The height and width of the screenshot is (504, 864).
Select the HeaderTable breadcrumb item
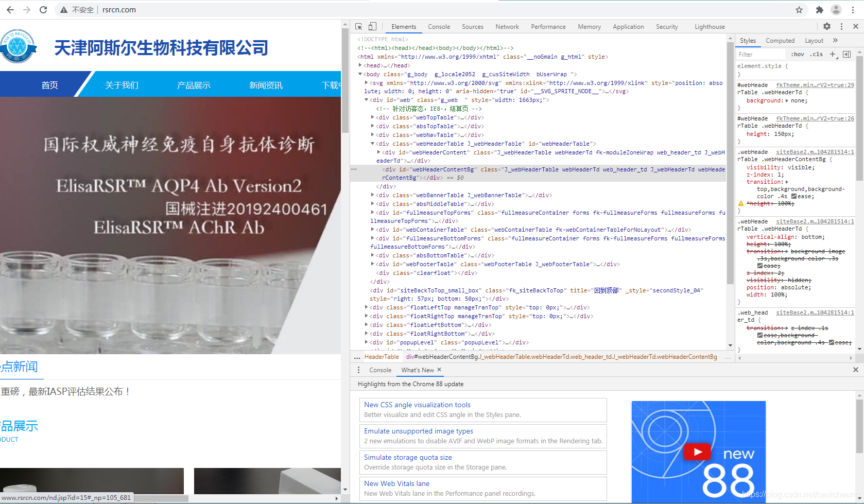pos(382,357)
